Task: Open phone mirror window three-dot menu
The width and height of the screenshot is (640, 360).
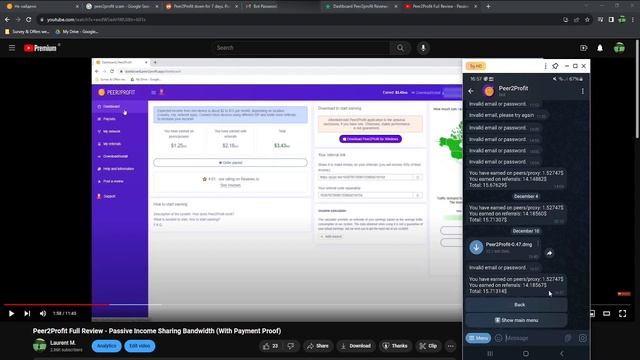Action: coord(545,66)
